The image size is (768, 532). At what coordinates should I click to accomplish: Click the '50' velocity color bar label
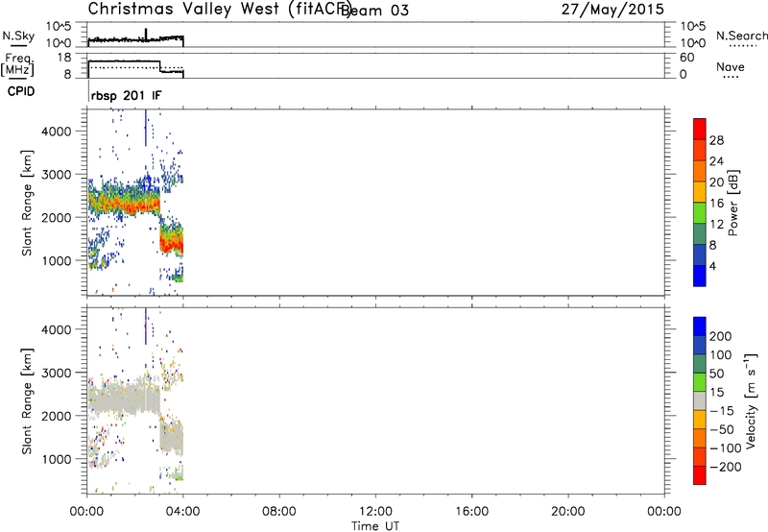coord(716,374)
